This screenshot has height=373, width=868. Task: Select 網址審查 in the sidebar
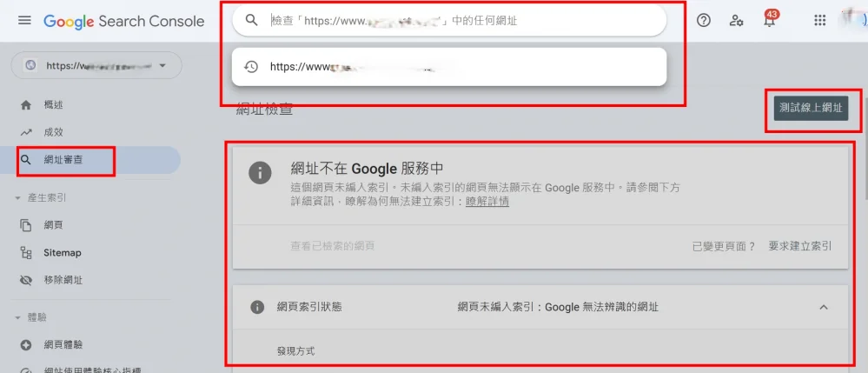(66, 160)
